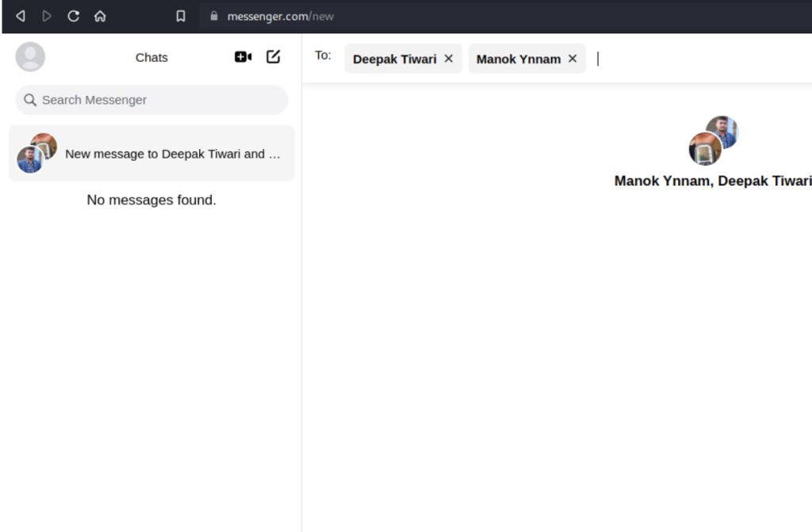Click the No messages found text
Screen dimensions: 812x532
coord(151,200)
